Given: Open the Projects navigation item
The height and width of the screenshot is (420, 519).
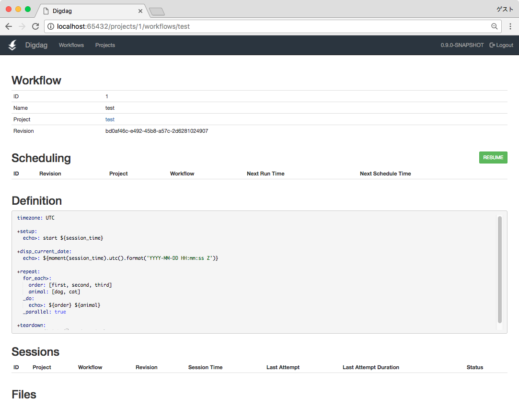Looking at the screenshot, I should point(105,45).
